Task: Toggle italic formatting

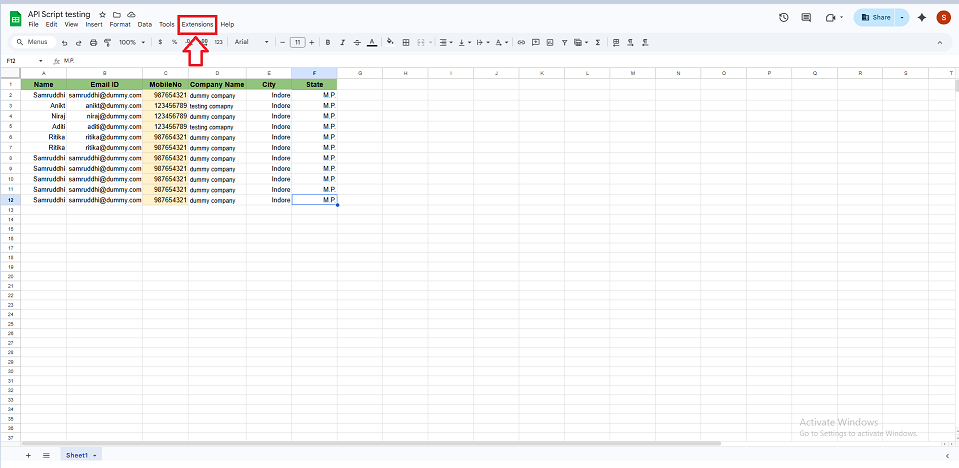Action: 342,42
